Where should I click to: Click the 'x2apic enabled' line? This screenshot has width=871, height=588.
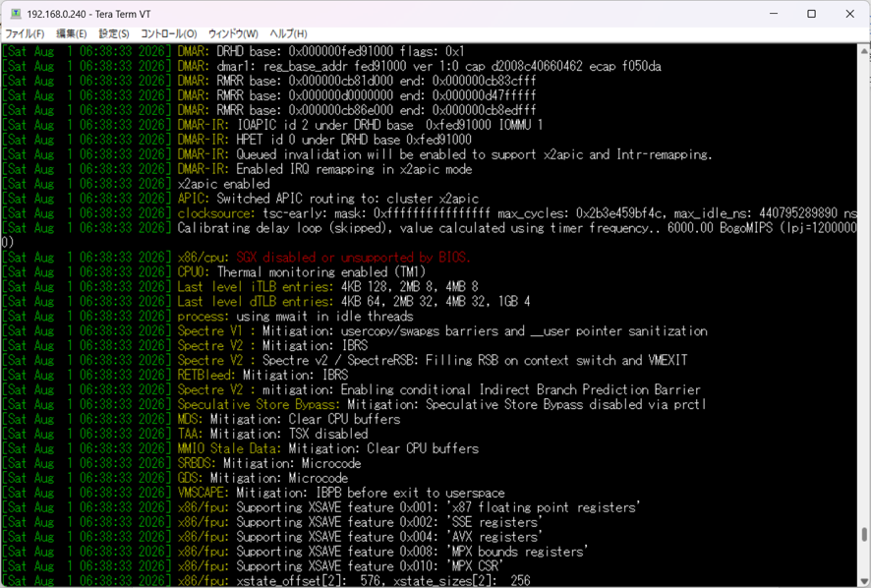pos(224,184)
